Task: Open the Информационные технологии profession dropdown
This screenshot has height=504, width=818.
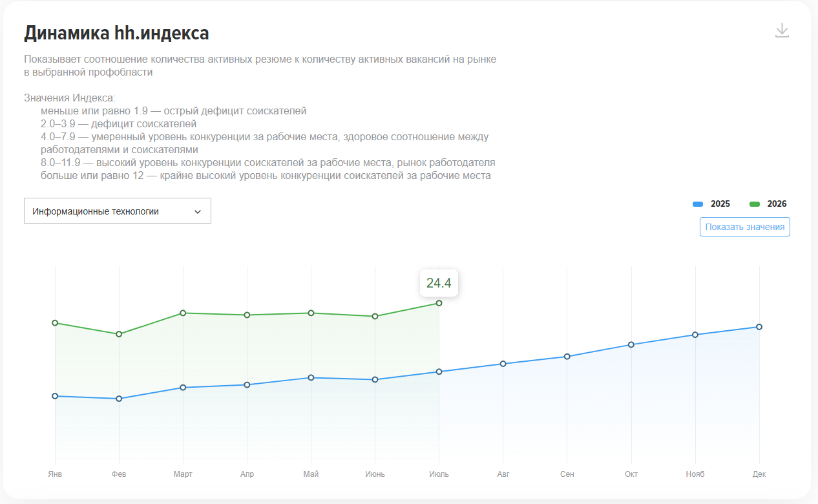Action: point(118,211)
